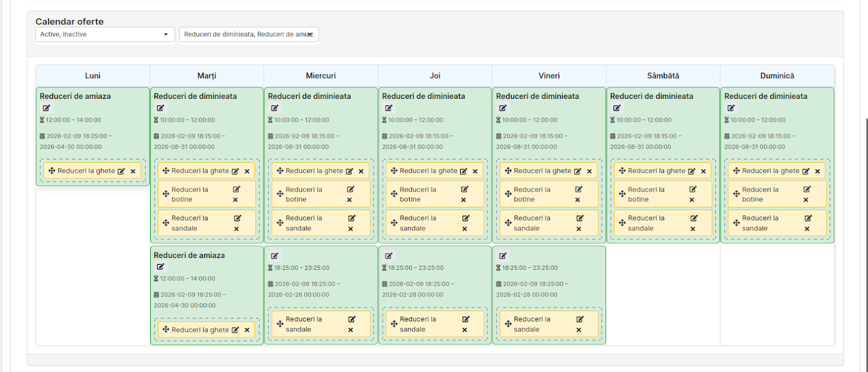Grab move handle for Miercuri's Reduceri la botine
Screen dimensions: 868x372
click(x=280, y=194)
